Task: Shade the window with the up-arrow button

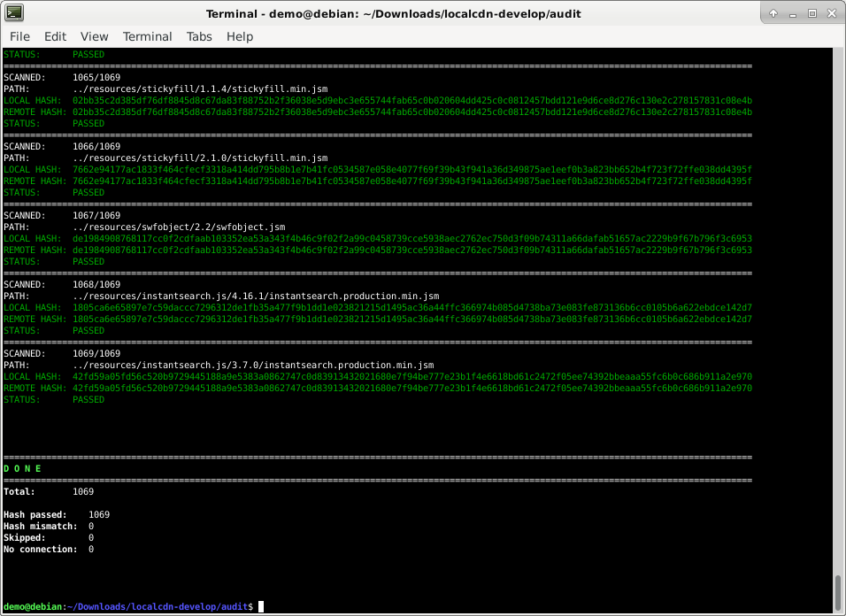Action: tap(773, 13)
